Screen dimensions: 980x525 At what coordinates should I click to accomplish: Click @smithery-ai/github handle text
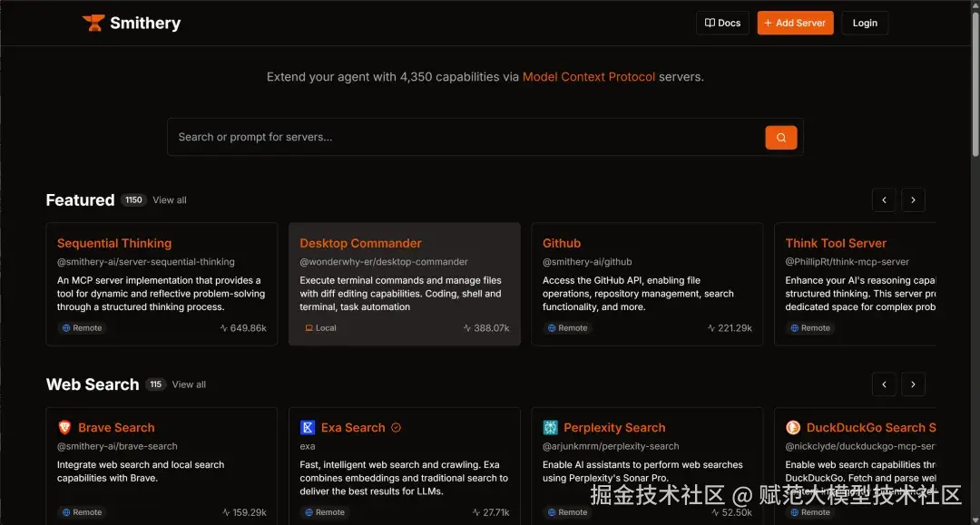(x=587, y=261)
